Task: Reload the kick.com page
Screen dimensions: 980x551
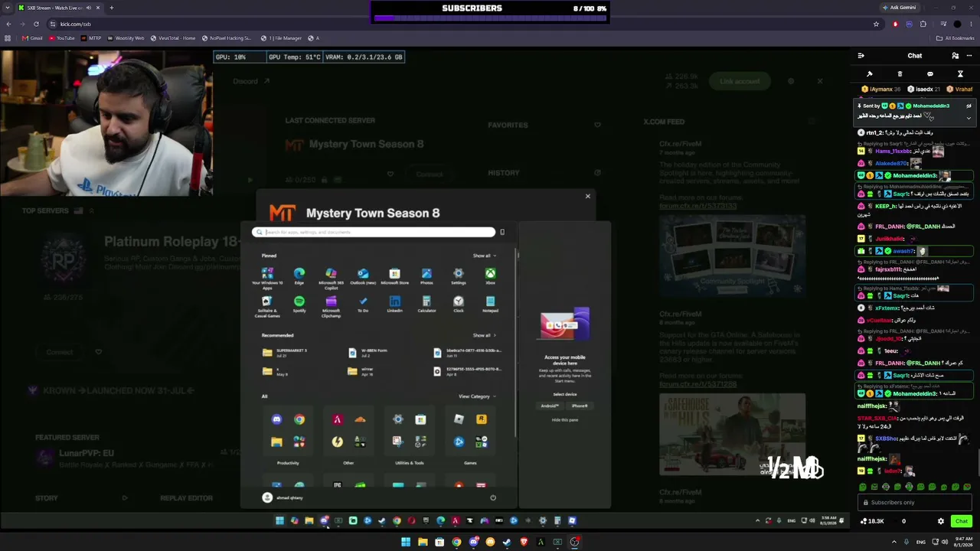Action: (36, 24)
